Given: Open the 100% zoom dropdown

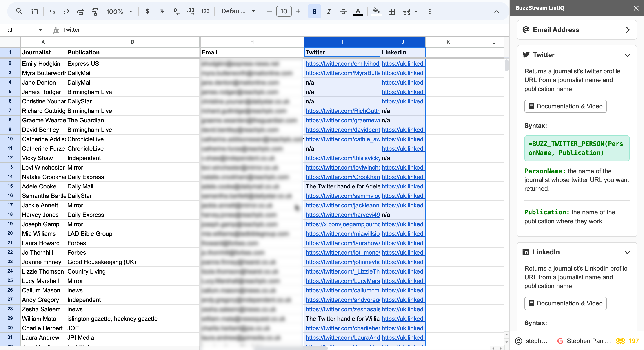Looking at the screenshot, I should click(x=119, y=11).
